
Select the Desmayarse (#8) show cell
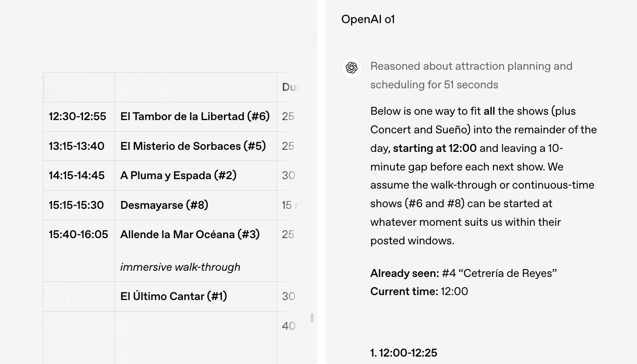[x=164, y=205]
